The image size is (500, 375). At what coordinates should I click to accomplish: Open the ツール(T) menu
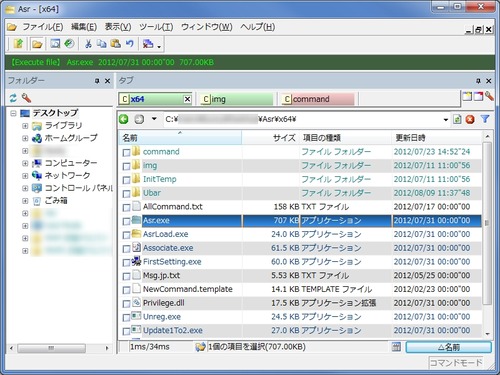(x=156, y=27)
